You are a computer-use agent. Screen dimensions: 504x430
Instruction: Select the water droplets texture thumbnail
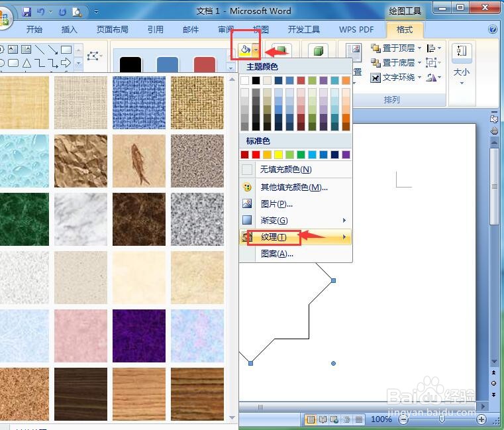(25, 161)
